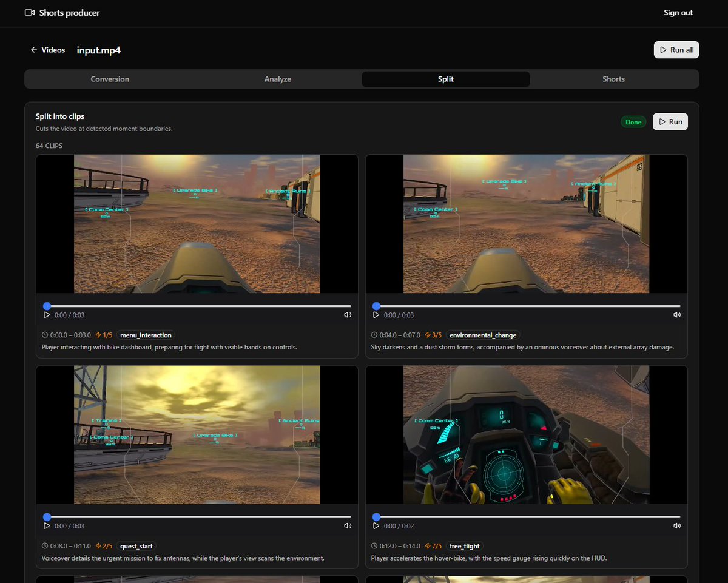Mute the menu_interaction clip audio
The image size is (728, 583).
[x=348, y=315]
